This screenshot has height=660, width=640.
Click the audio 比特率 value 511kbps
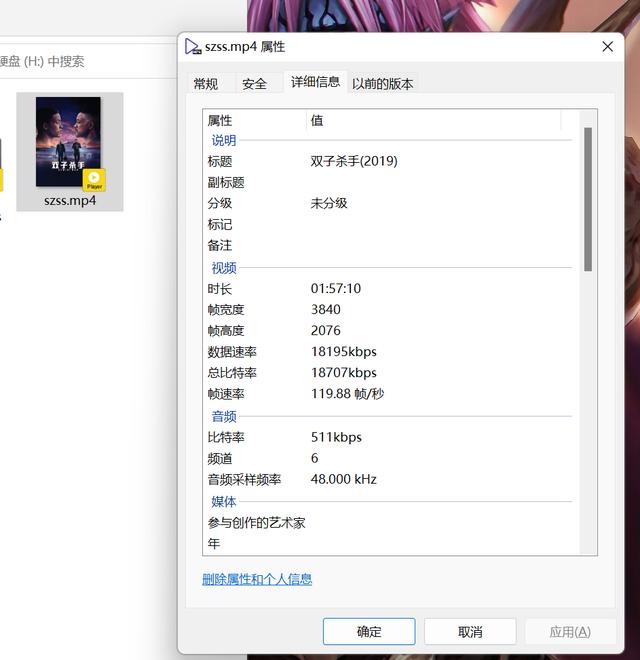click(336, 437)
